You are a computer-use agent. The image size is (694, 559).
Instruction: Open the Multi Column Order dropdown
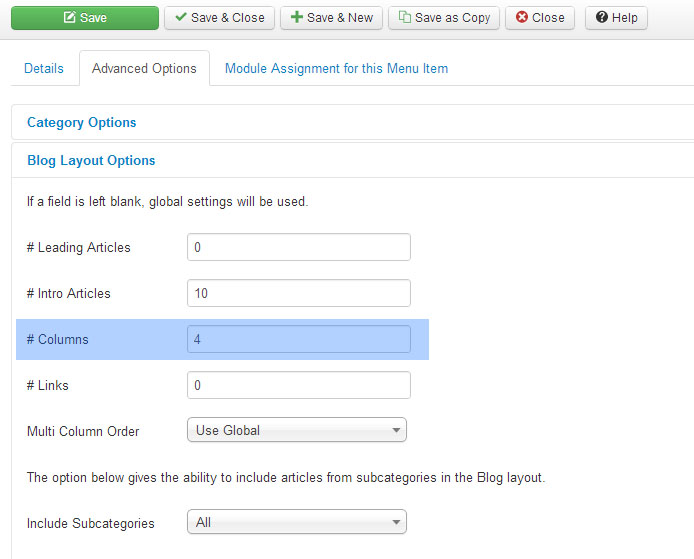tap(297, 431)
